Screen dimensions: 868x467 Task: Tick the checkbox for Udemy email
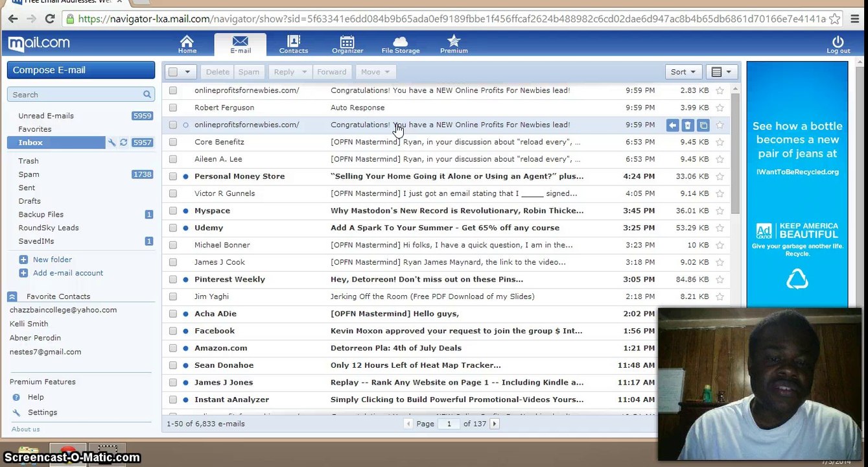tap(173, 228)
